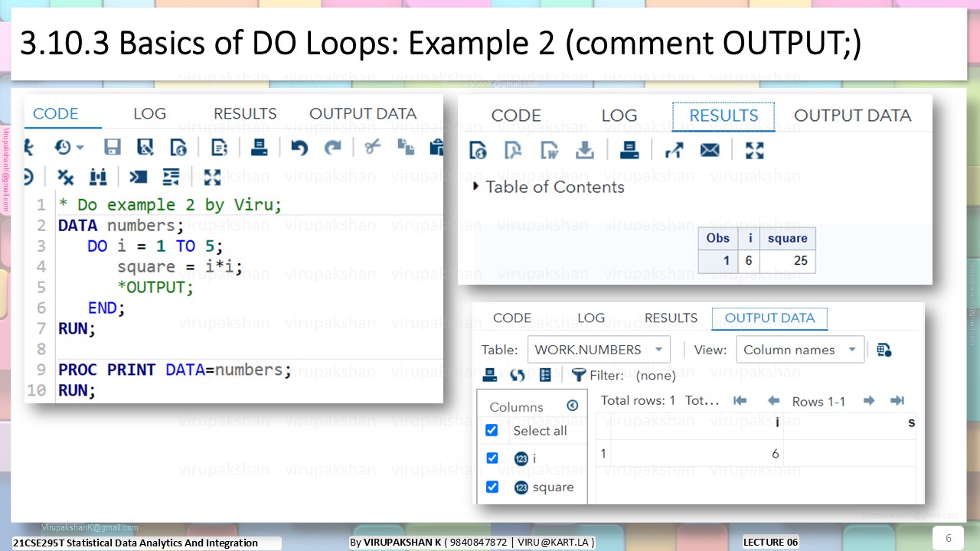Open the WORK.NUMBERS table dropdown
This screenshot has height=551, width=980.
point(599,350)
